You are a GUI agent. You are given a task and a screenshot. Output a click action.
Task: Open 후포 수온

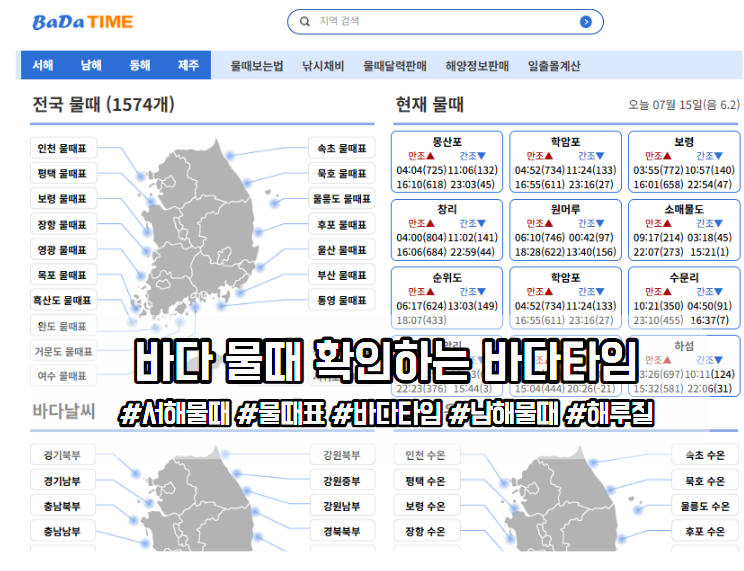(x=705, y=531)
